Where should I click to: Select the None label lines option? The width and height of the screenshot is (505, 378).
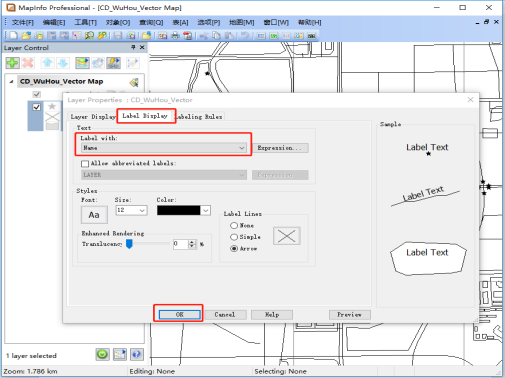[234, 226]
